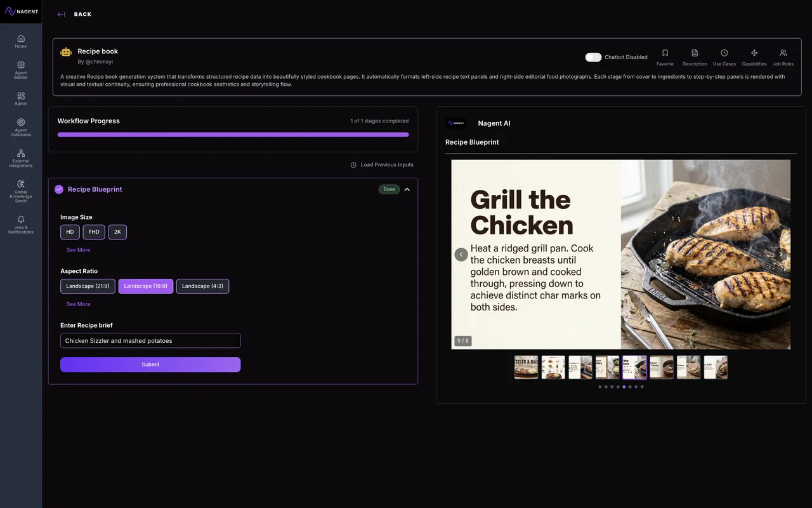Toggle the Chatbot Disabled switch
This screenshot has height=508, width=812.
(593, 57)
